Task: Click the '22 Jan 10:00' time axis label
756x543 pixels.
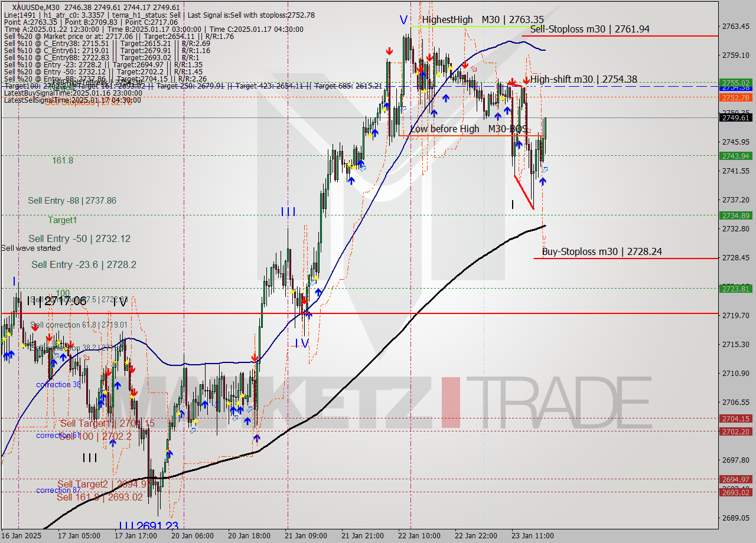Action: pyautogui.click(x=419, y=536)
